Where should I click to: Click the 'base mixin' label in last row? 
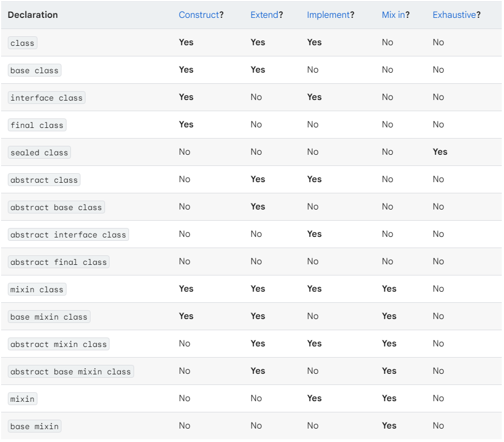coord(35,426)
